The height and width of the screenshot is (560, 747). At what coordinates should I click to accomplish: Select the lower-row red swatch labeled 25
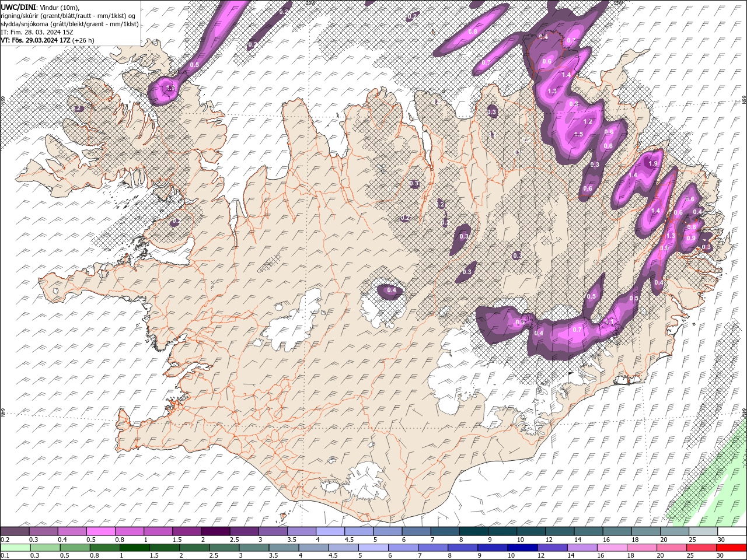(701, 548)
